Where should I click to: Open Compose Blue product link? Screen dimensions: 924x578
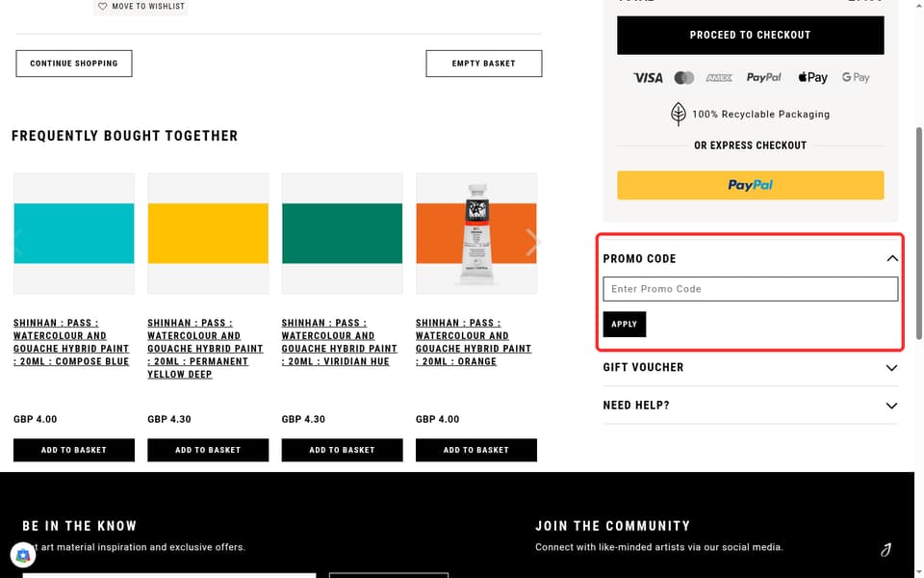(x=71, y=342)
